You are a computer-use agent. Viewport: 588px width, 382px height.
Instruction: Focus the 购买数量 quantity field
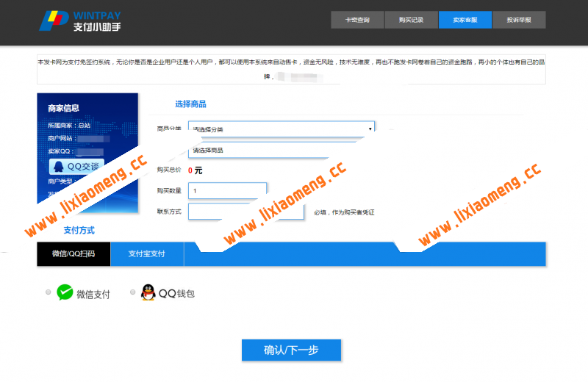[x=227, y=190]
